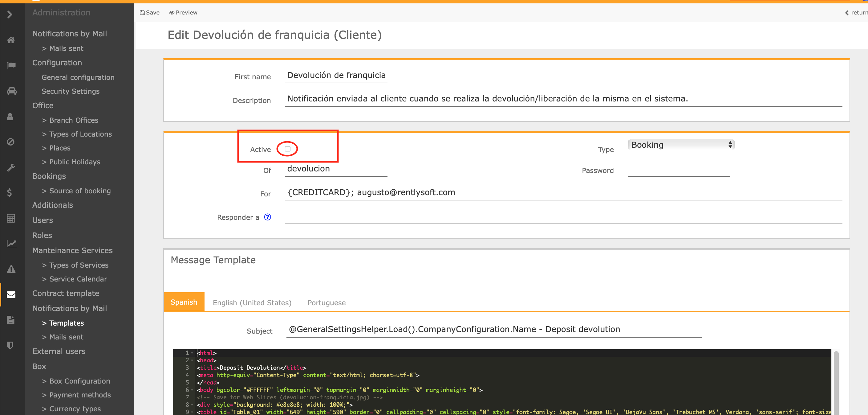The height and width of the screenshot is (415, 868).
Task: Click the Subject input field
Action: [x=494, y=330]
